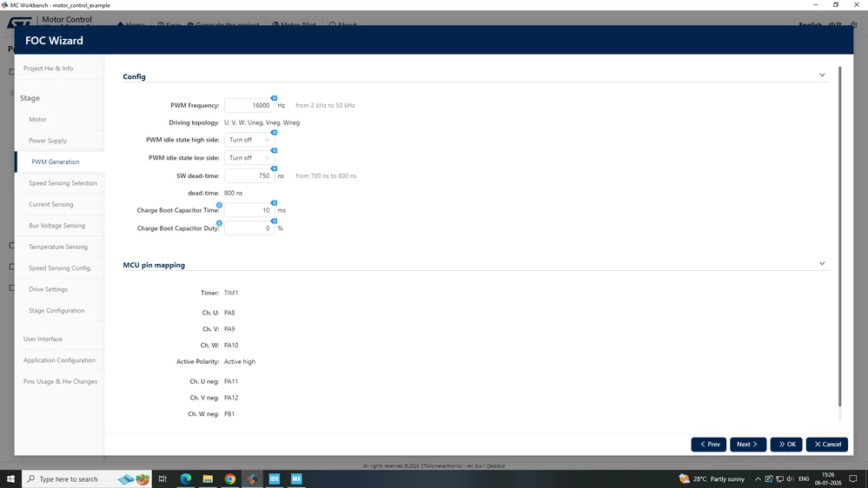
Task: Show hidden system tray icons
Action: [758, 478]
